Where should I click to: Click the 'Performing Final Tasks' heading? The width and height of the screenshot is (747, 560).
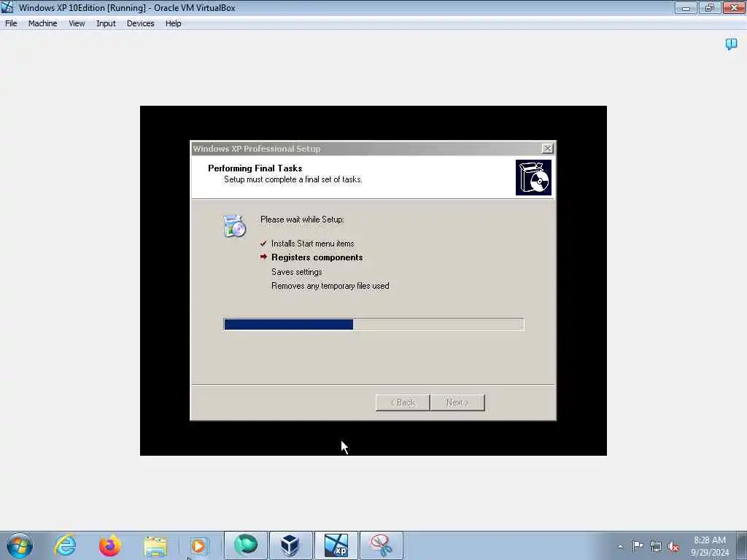coord(255,168)
